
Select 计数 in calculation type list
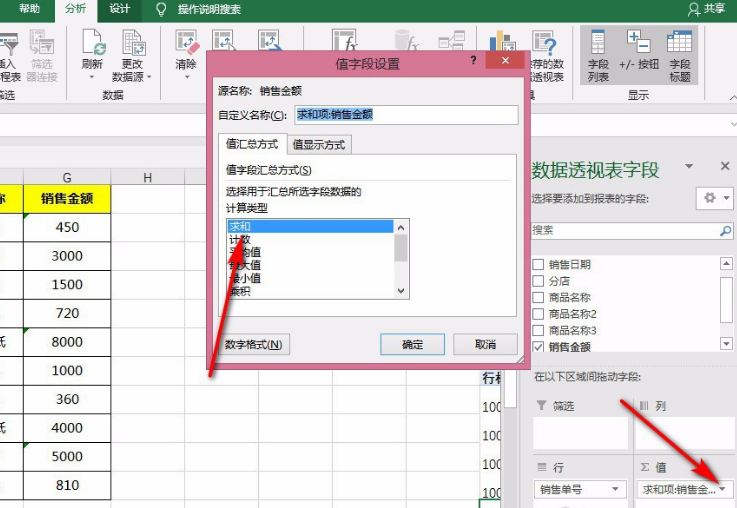pyautogui.click(x=310, y=240)
